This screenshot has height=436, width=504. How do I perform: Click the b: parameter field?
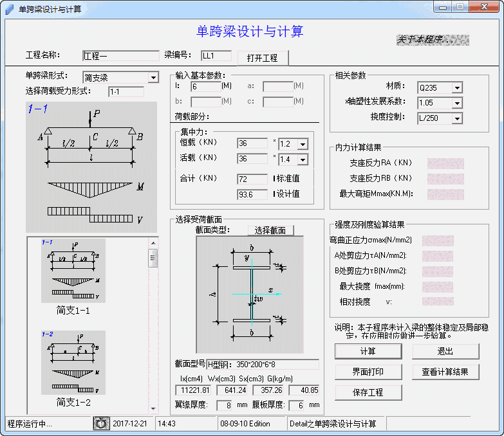206,102
